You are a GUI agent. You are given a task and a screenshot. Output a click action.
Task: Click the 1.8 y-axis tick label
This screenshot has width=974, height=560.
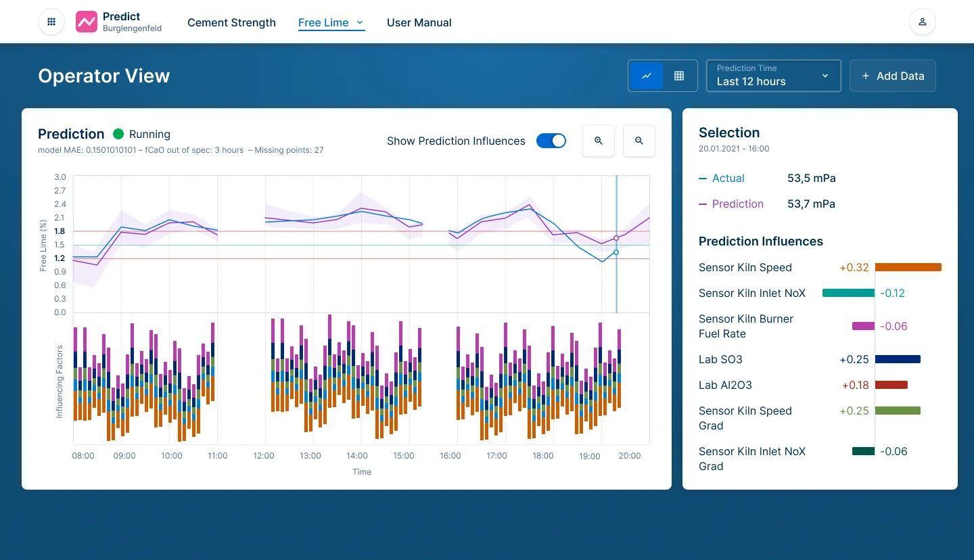60,231
